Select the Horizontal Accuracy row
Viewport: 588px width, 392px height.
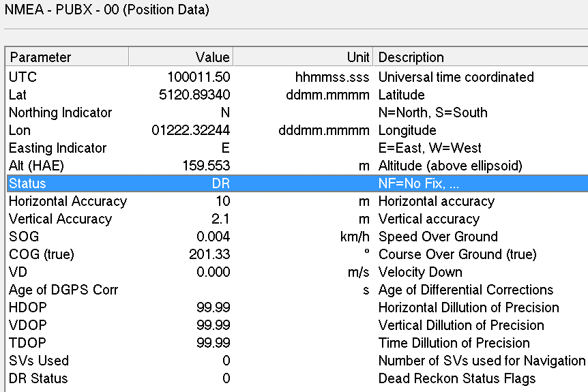click(68, 201)
